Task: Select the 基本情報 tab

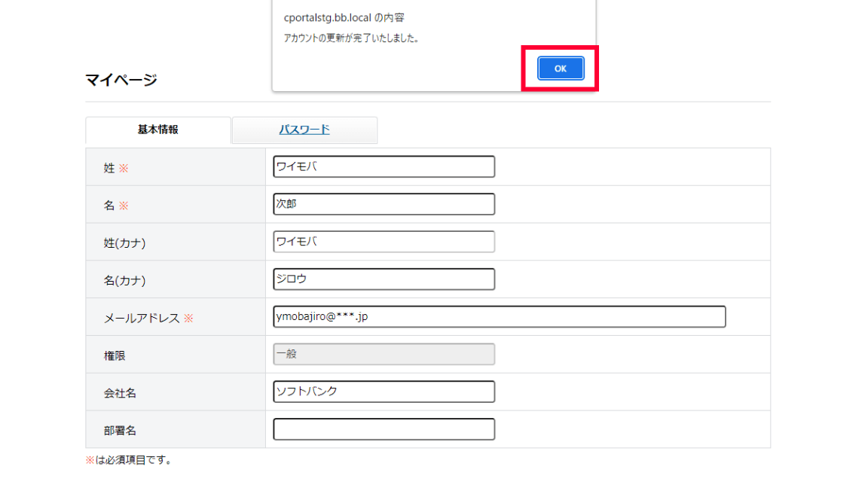Action: 157,130
